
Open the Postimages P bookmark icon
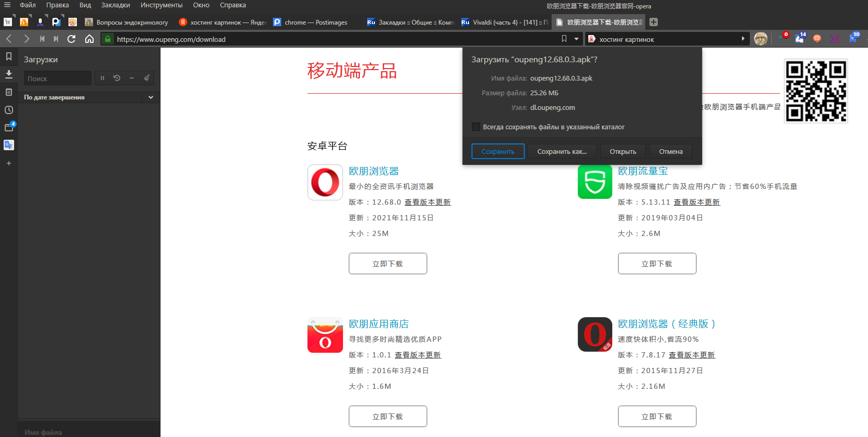pyautogui.click(x=56, y=22)
